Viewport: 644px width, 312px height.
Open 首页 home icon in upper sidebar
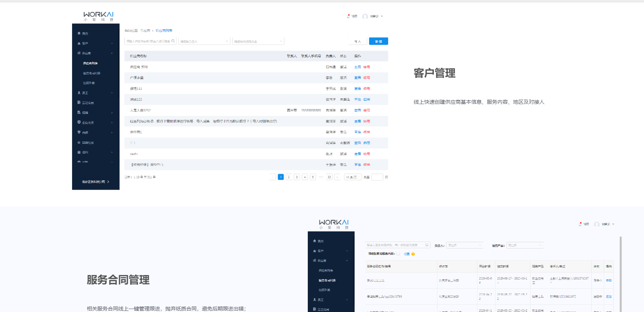point(79,33)
